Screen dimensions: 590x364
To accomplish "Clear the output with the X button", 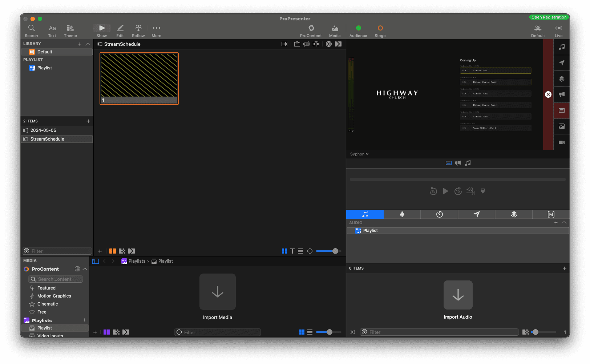I will (x=548, y=94).
